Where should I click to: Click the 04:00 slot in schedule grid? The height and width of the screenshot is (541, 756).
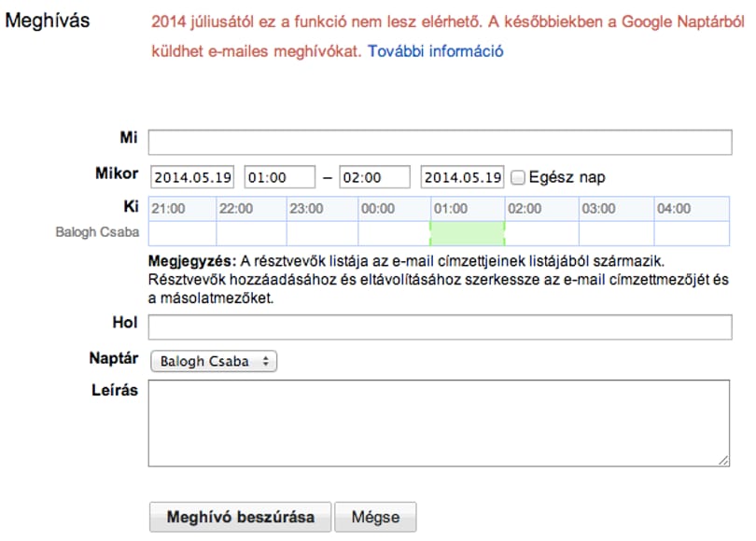[x=692, y=233]
